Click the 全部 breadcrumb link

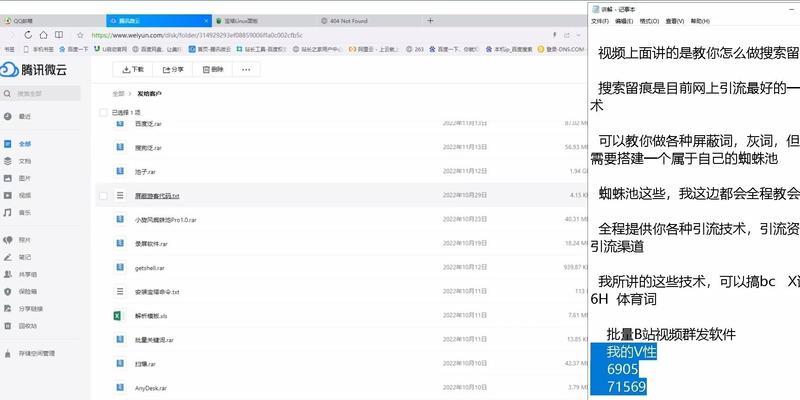pyautogui.click(x=118, y=94)
